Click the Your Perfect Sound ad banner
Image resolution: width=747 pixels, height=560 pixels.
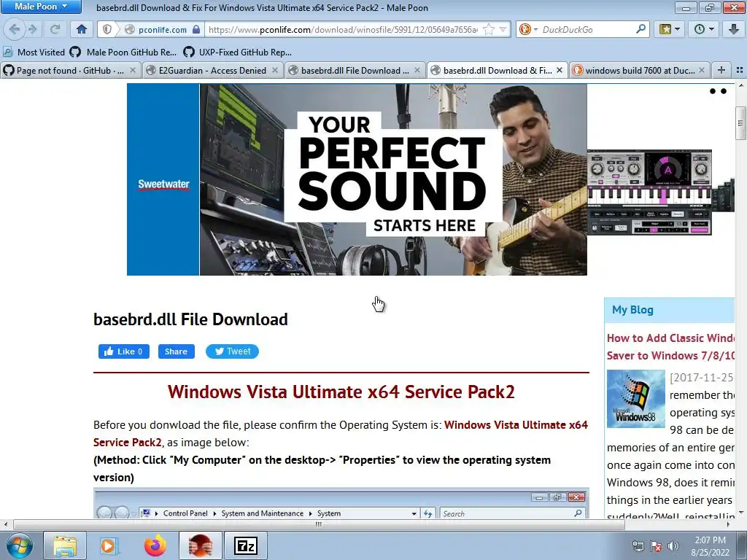click(357, 179)
